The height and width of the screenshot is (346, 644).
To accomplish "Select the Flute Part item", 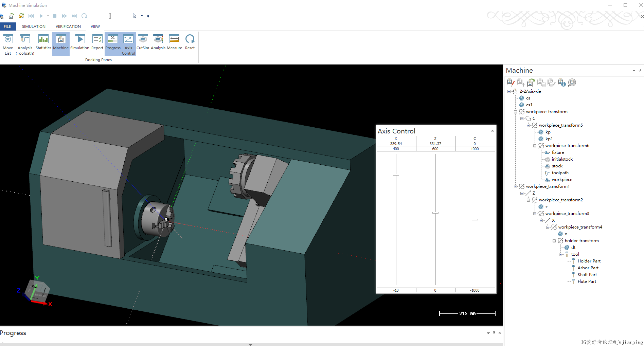I will point(587,281).
